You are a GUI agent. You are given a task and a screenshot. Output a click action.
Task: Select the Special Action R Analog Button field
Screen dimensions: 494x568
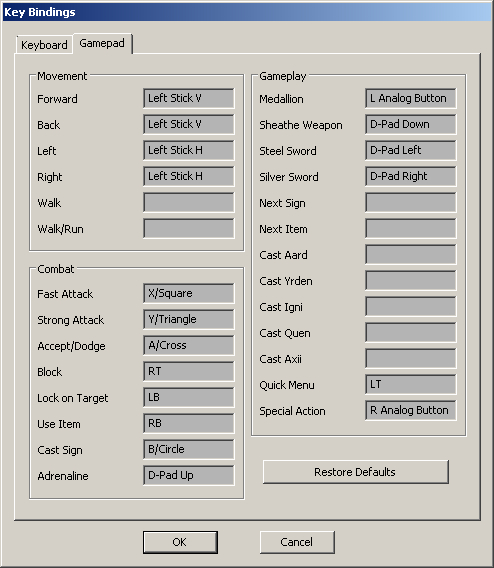pyautogui.click(x=411, y=410)
